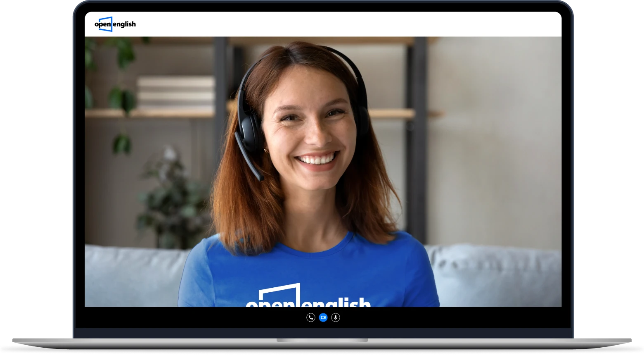Screen dimensions: 644x358
Task: Click the Open English logo in header
Action: click(x=115, y=24)
